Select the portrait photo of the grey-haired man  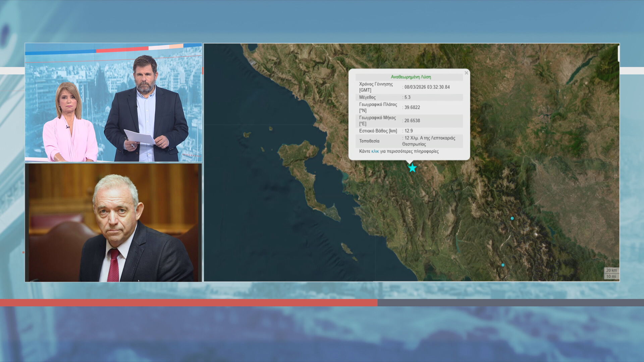(113, 223)
